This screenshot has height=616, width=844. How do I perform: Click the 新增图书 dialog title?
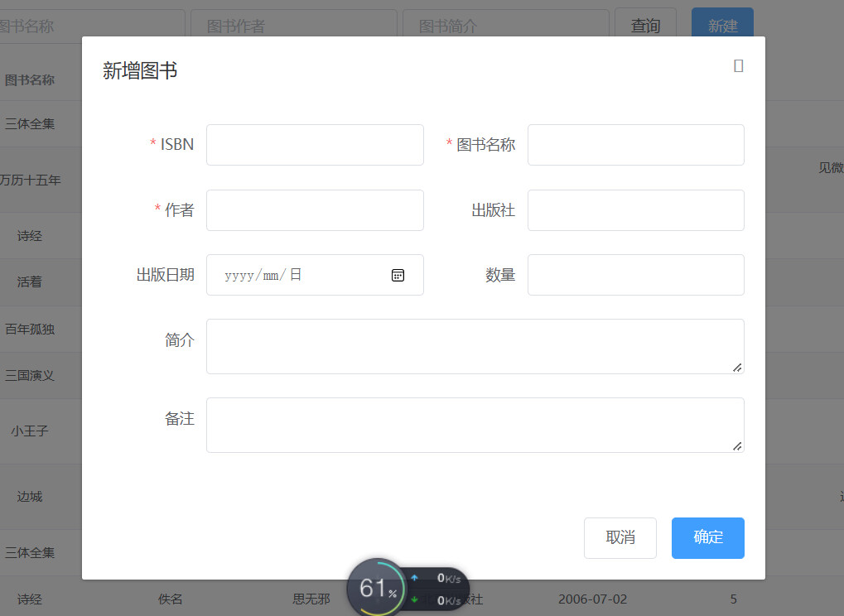tap(140, 70)
